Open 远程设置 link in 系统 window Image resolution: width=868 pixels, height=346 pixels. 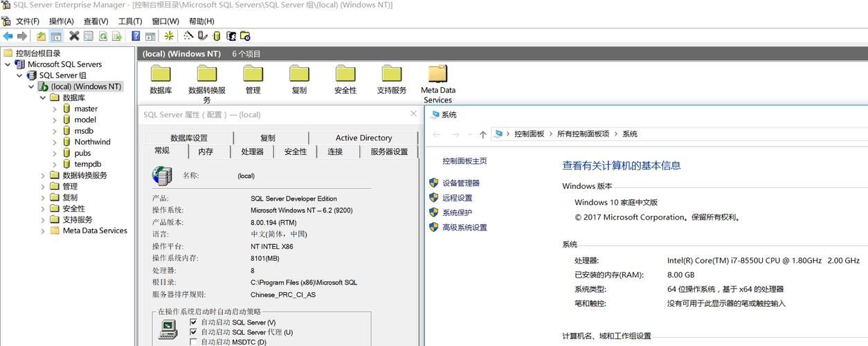[x=458, y=198]
